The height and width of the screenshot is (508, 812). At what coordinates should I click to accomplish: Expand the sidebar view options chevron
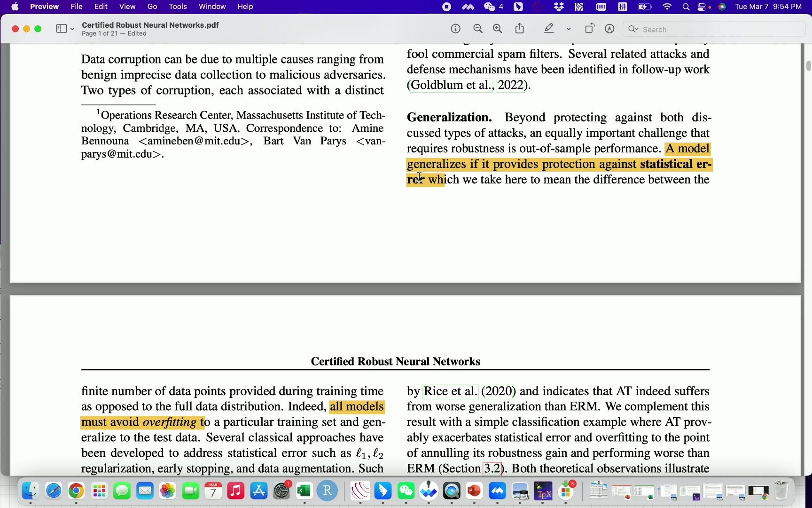[72, 29]
